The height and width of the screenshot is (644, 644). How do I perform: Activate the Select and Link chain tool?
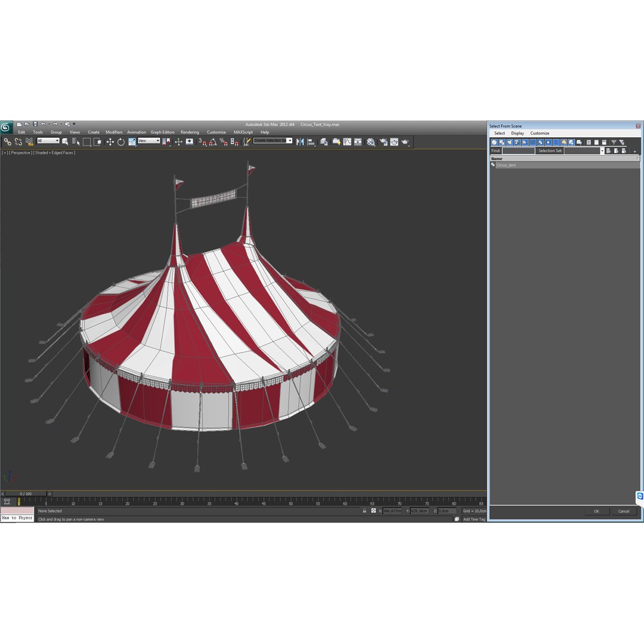(7, 142)
